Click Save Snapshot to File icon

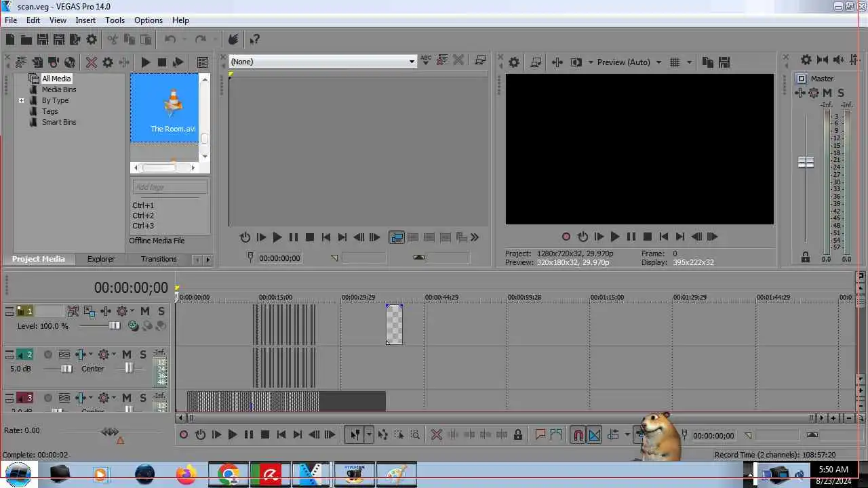[x=724, y=62]
